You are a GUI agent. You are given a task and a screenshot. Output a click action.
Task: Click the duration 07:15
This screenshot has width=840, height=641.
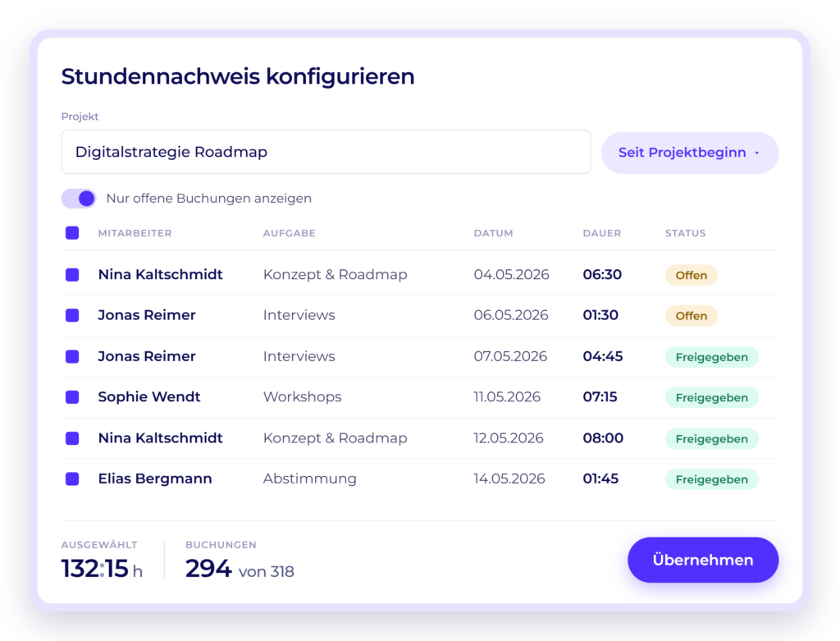[x=600, y=396]
